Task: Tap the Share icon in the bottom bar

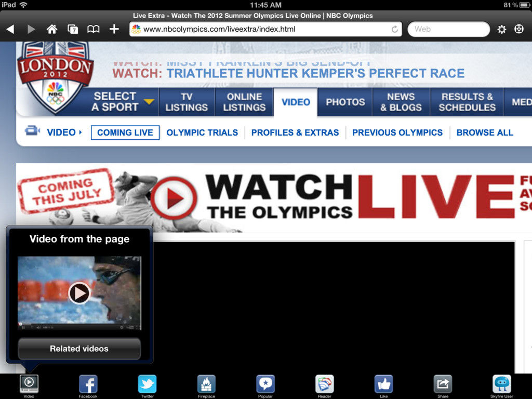Action: coord(443,384)
